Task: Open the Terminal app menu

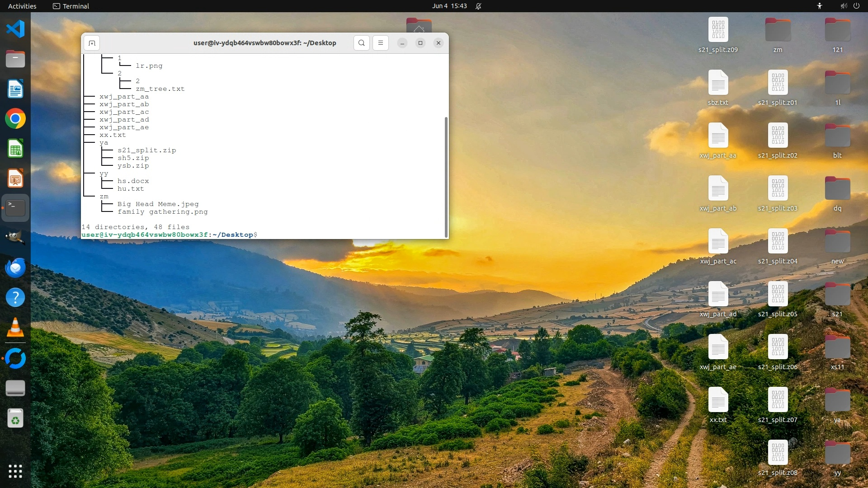Action: [x=71, y=6]
